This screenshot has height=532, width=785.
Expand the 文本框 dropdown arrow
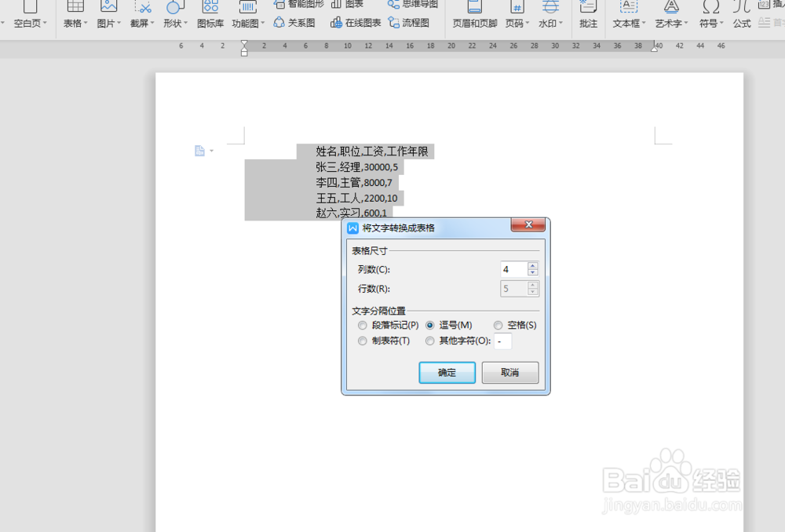[644, 23]
